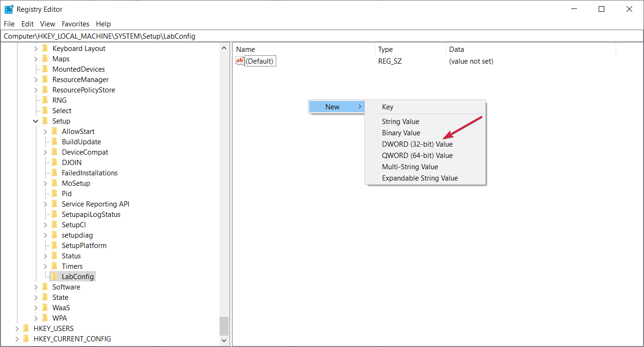Click the Data column header
This screenshot has width=644, height=347.
tap(531, 49)
